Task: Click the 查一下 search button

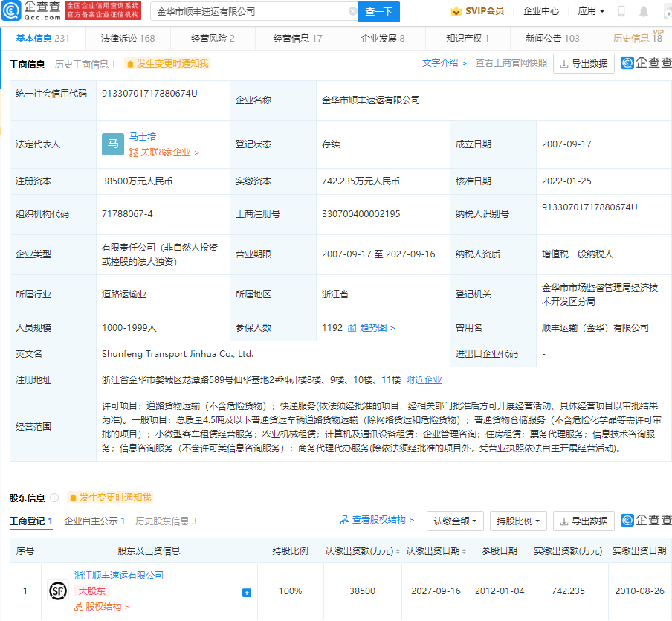Action: tap(380, 12)
